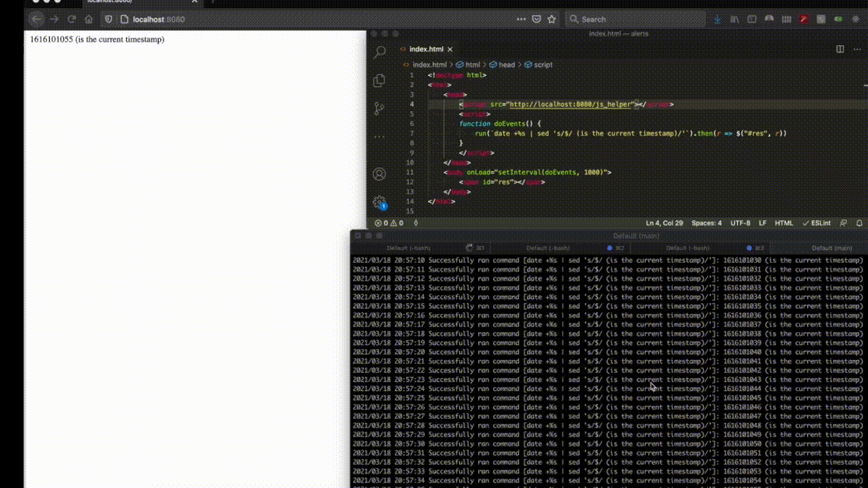The width and height of the screenshot is (868, 488).
Task: Click timestamp text in browser page
Action: pyautogui.click(x=97, y=39)
